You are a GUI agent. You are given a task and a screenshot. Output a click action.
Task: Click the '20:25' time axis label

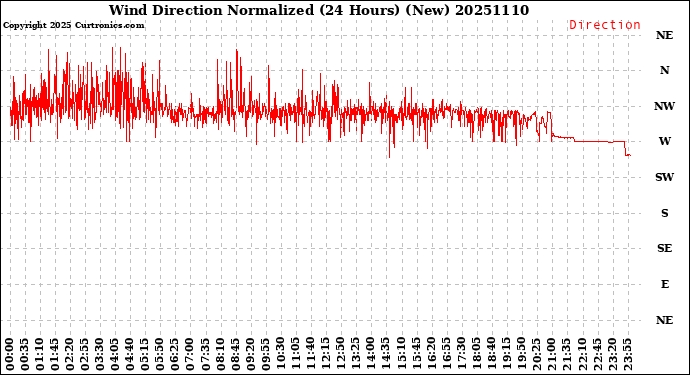click(536, 354)
